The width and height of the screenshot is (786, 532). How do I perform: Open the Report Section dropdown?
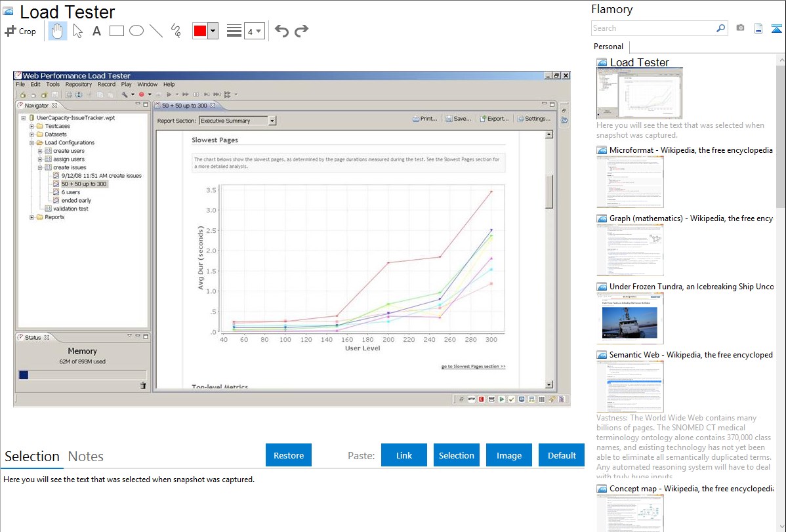(272, 121)
